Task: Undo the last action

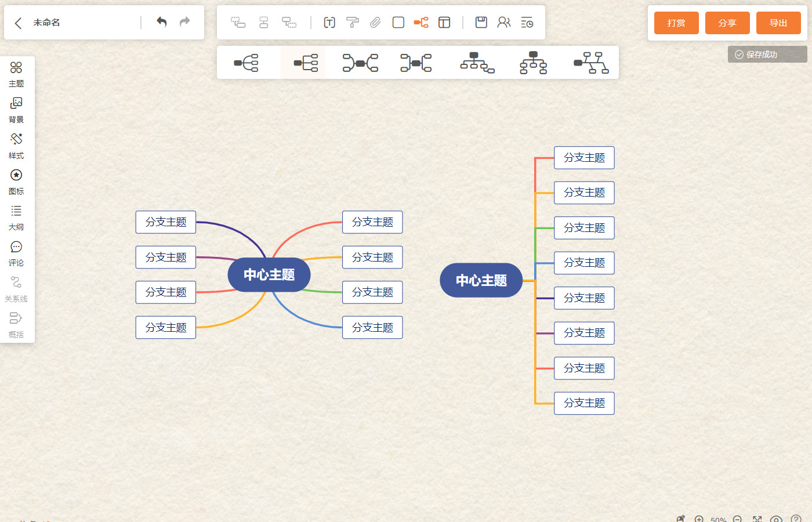Action: pyautogui.click(x=162, y=22)
